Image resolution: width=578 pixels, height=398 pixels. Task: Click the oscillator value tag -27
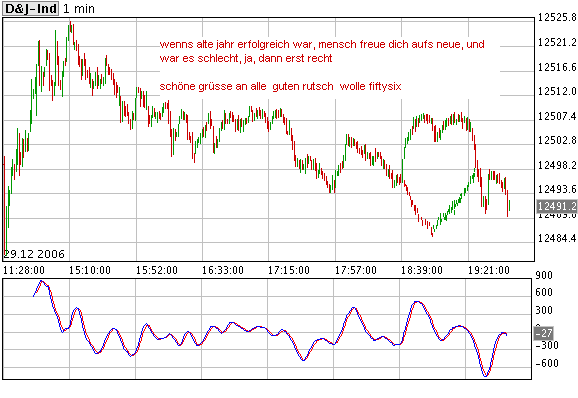(x=544, y=333)
